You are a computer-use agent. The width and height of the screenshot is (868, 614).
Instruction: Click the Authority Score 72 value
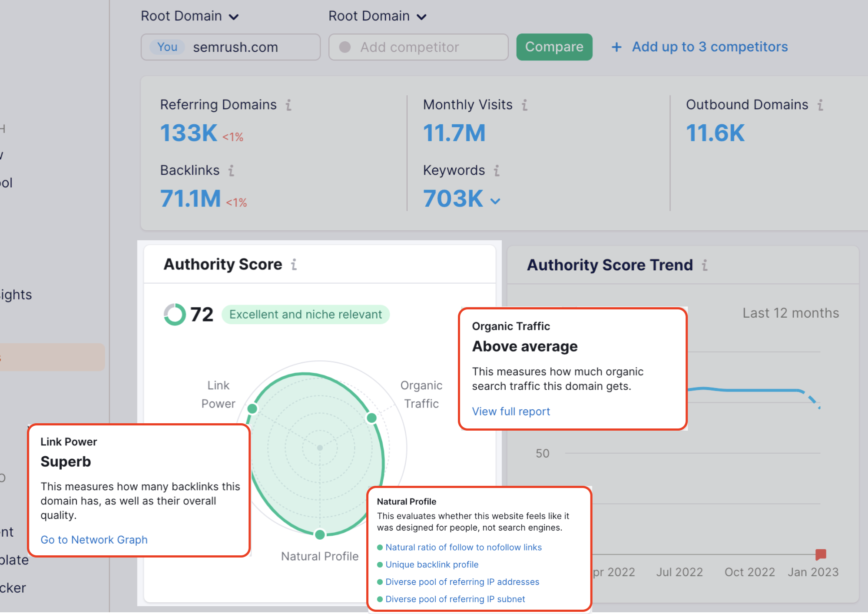tap(202, 314)
